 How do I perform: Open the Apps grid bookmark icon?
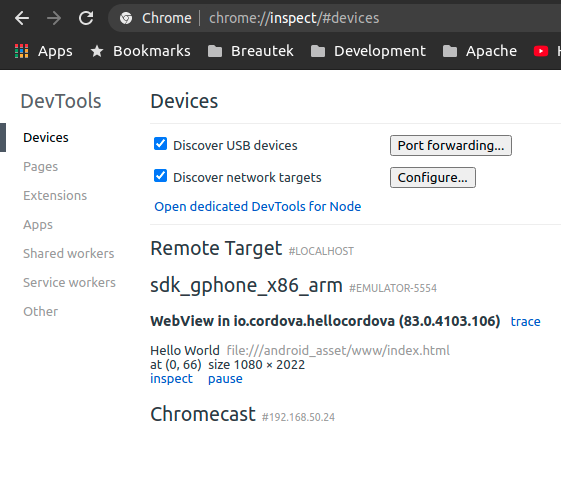[x=21, y=51]
